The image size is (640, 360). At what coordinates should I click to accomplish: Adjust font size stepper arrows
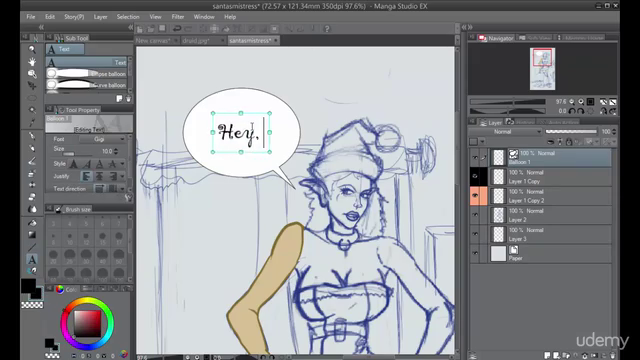(x=116, y=151)
